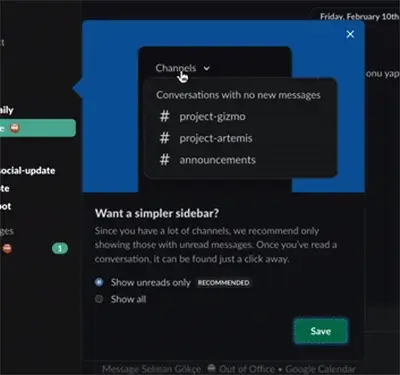Click the hash icon beside project-gizmo
This screenshot has width=400, height=375.
click(164, 116)
